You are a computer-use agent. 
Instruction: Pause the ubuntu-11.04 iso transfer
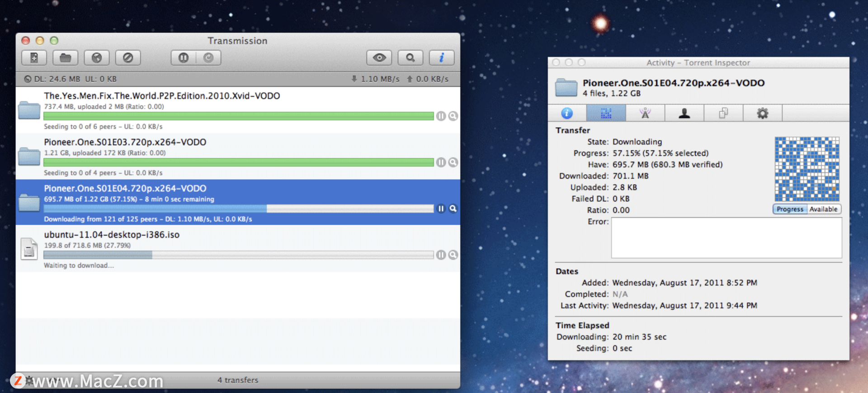[x=441, y=255]
